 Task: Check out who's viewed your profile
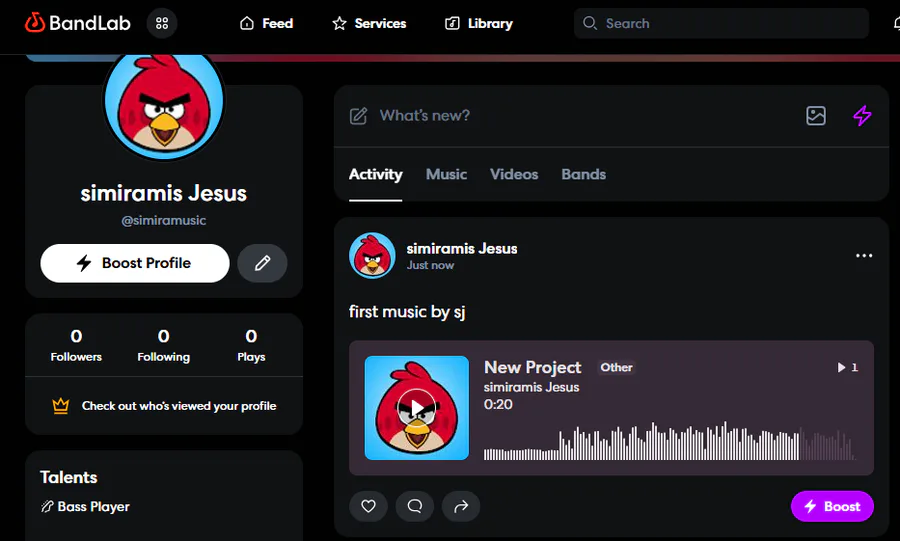(179, 406)
